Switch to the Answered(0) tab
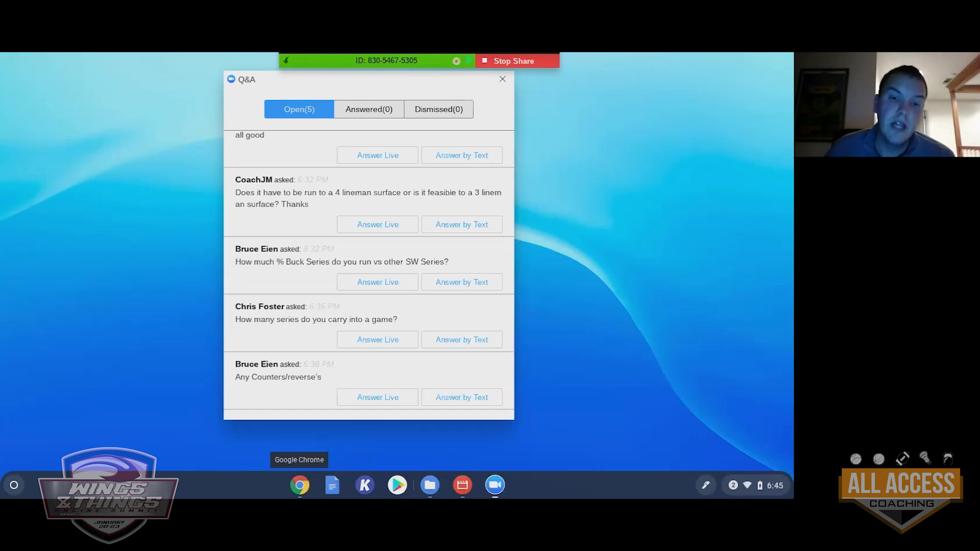Image resolution: width=980 pixels, height=551 pixels. (369, 109)
